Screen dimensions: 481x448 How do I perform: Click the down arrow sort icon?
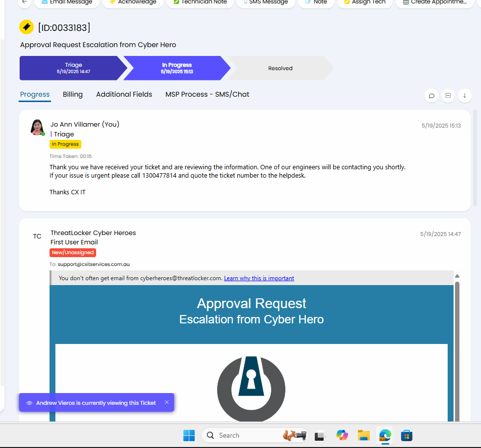[x=464, y=96]
